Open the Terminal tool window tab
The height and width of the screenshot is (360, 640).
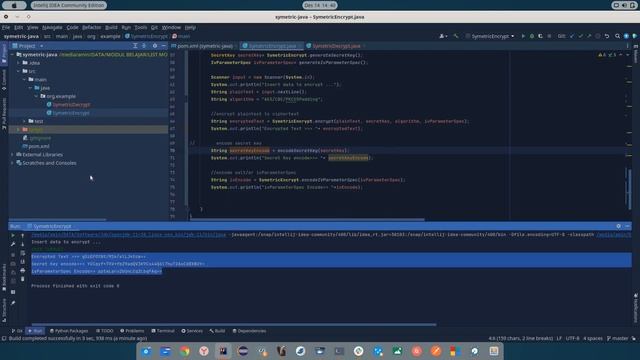pyautogui.click(x=163, y=331)
